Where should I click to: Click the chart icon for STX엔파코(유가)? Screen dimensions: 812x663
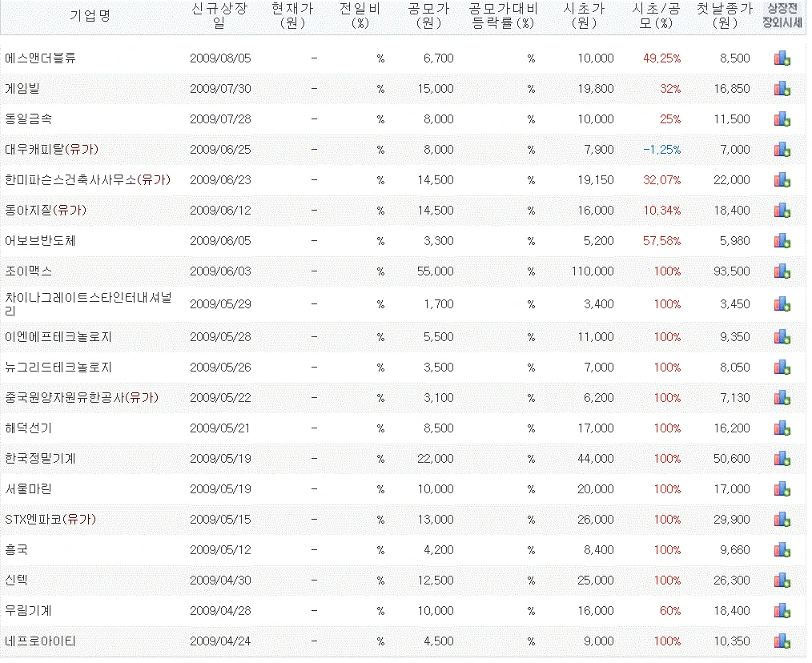click(782, 519)
